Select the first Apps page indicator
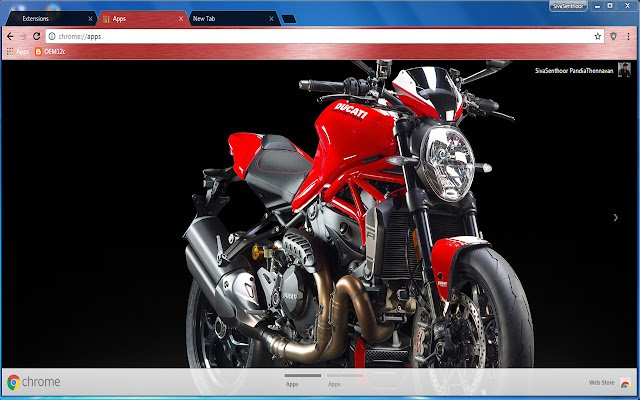Screen dimensions: 640x400 (x=303, y=380)
